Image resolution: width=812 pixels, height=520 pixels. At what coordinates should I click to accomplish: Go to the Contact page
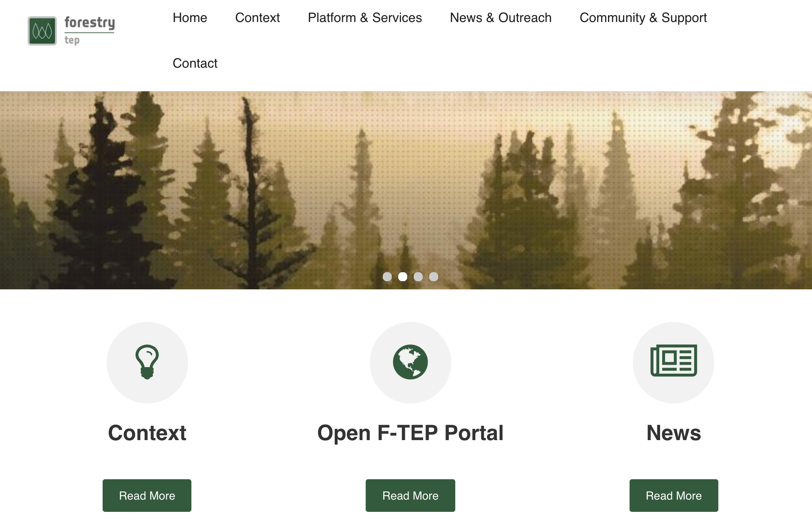(195, 63)
